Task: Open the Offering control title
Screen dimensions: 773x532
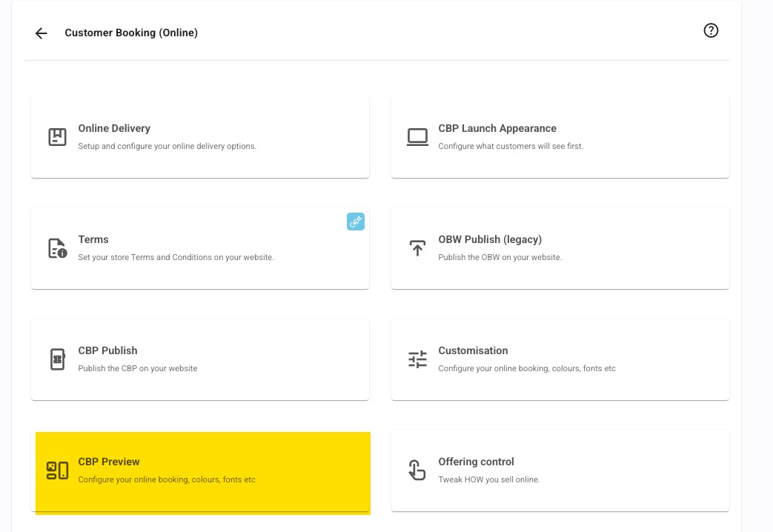Action: point(476,462)
